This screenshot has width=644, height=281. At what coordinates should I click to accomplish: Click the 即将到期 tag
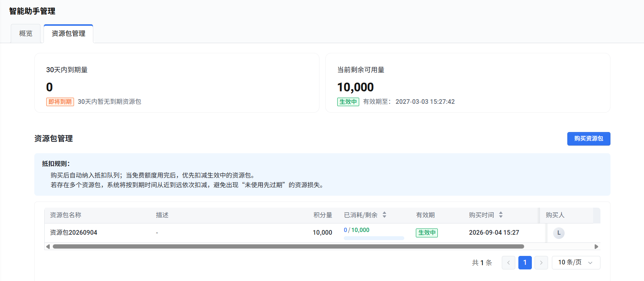60,102
